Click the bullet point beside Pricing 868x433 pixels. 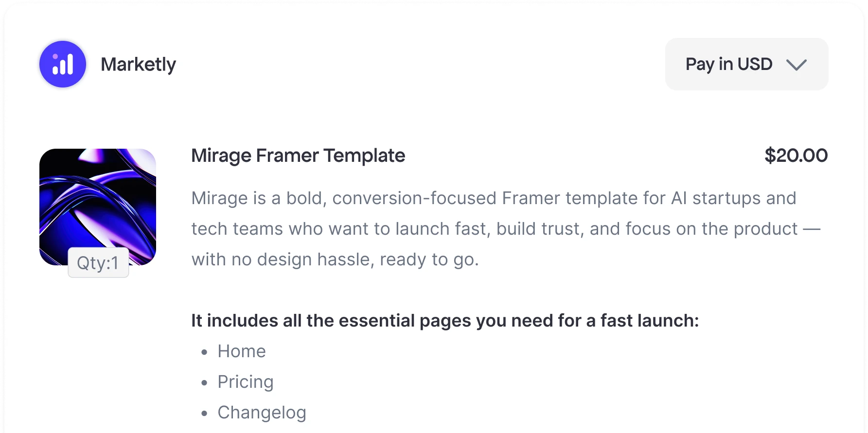click(204, 382)
